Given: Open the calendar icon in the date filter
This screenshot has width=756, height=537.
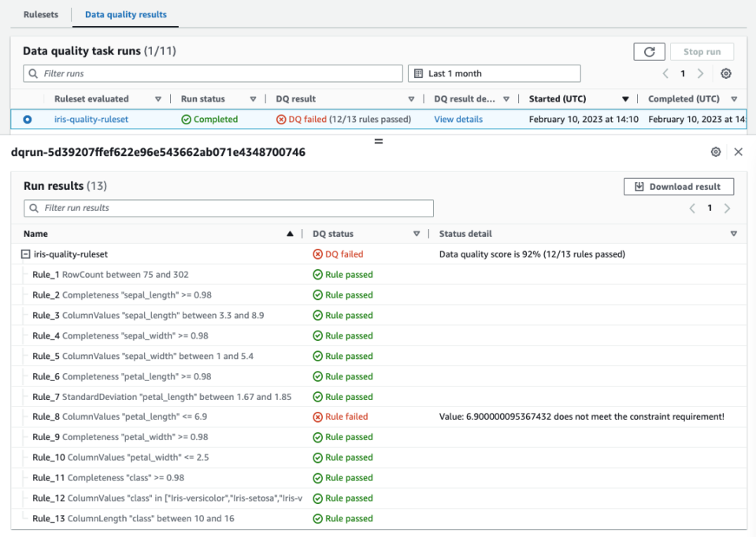Looking at the screenshot, I should (417, 73).
